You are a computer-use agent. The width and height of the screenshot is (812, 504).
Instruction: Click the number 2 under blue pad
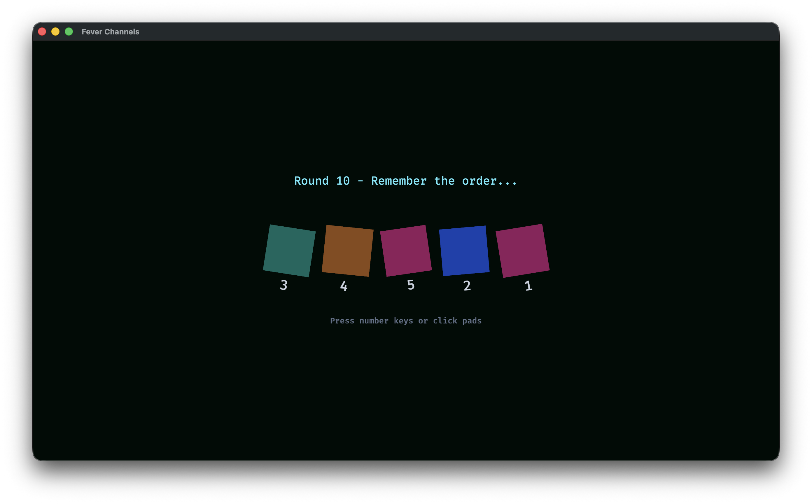467,286
